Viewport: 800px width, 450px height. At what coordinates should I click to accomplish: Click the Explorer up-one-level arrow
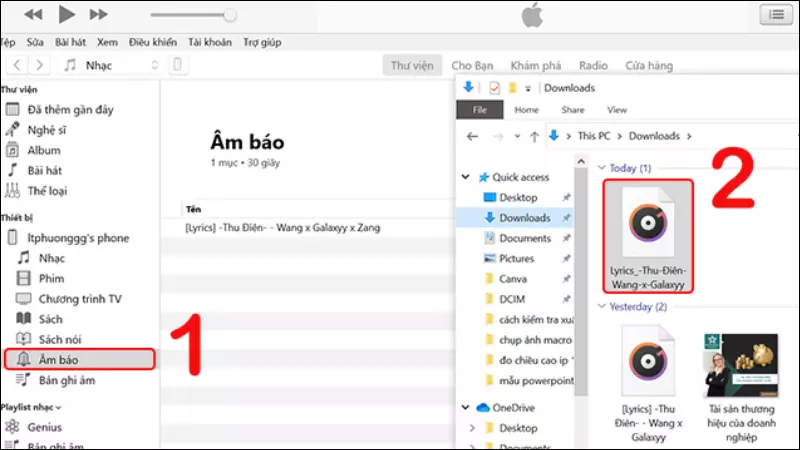[534, 136]
